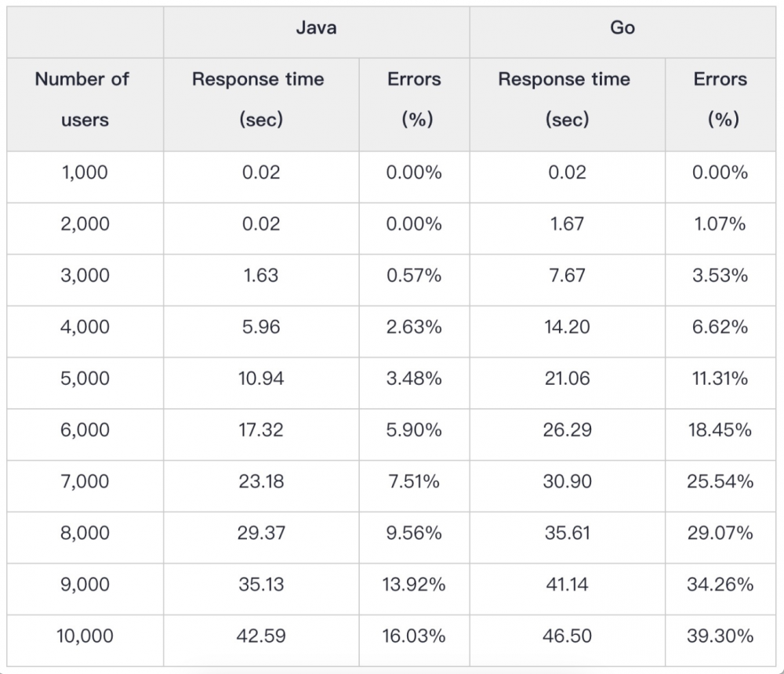Screen dimensions: 784x674
Task: Select Java errors 16.03% cell
Action: (x=414, y=636)
